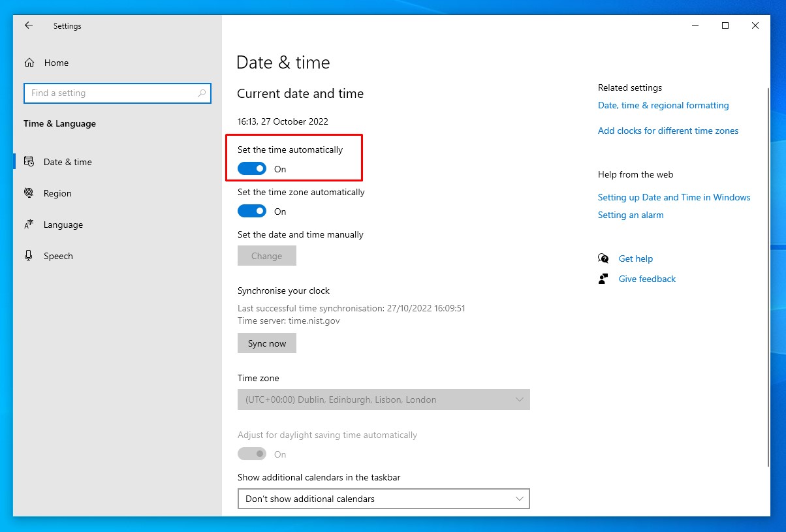Toggle Adjust for daylight saving time switch

tap(252, 454)
